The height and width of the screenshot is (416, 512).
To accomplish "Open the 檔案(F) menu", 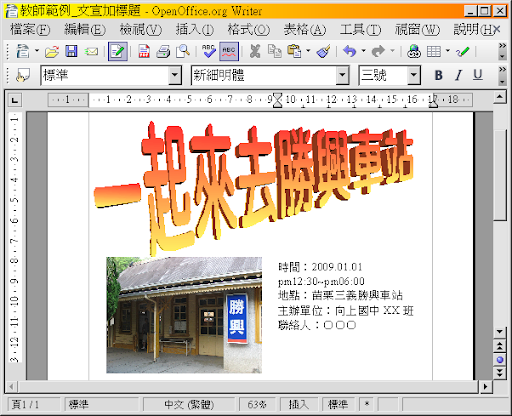I will point(30,30).
